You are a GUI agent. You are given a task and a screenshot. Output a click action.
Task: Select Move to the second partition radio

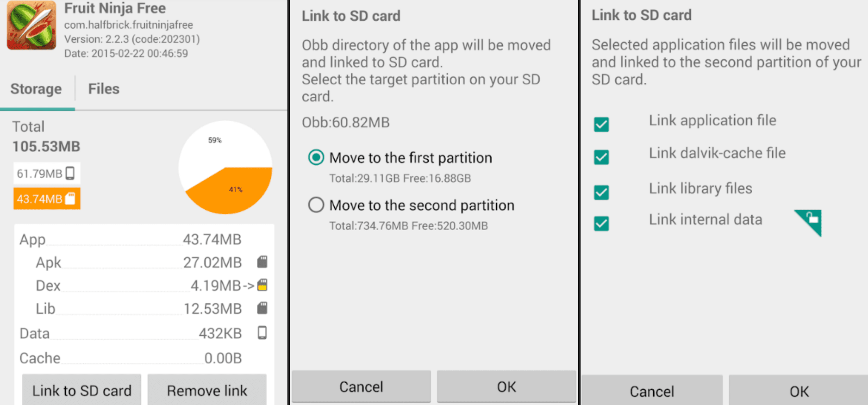coord(316,205)
